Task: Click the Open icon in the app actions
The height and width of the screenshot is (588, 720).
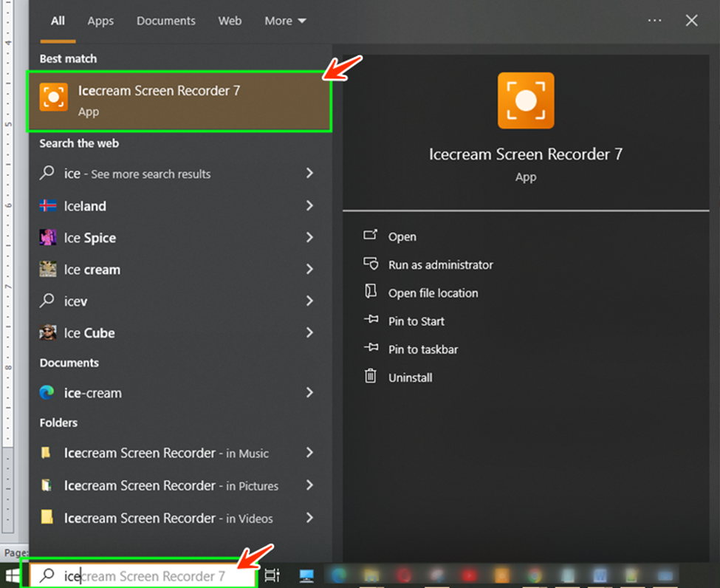Action: click(x=371, y=235)
